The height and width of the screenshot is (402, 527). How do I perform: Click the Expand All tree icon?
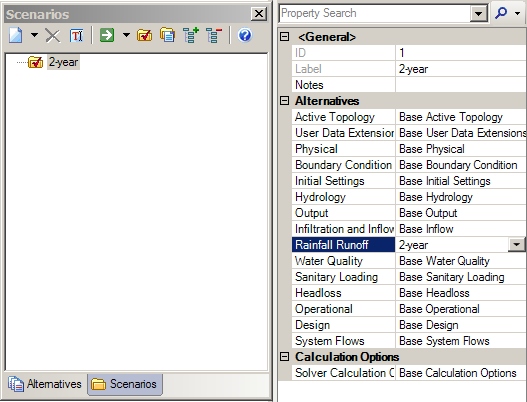[191, 35]
